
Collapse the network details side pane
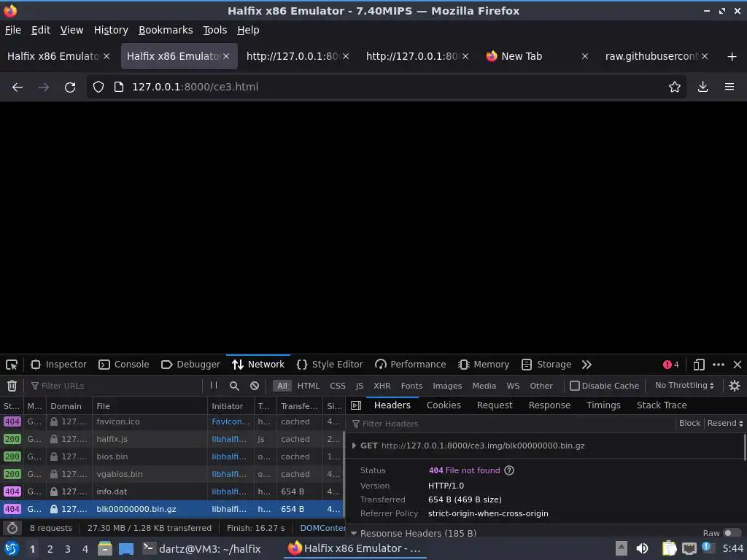(356, 405)
